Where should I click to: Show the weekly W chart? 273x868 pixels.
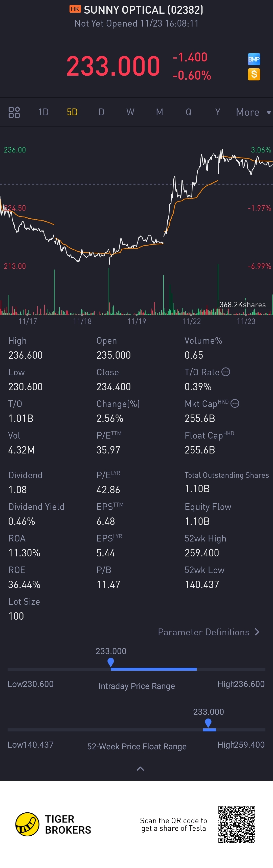tap(130, 112)
